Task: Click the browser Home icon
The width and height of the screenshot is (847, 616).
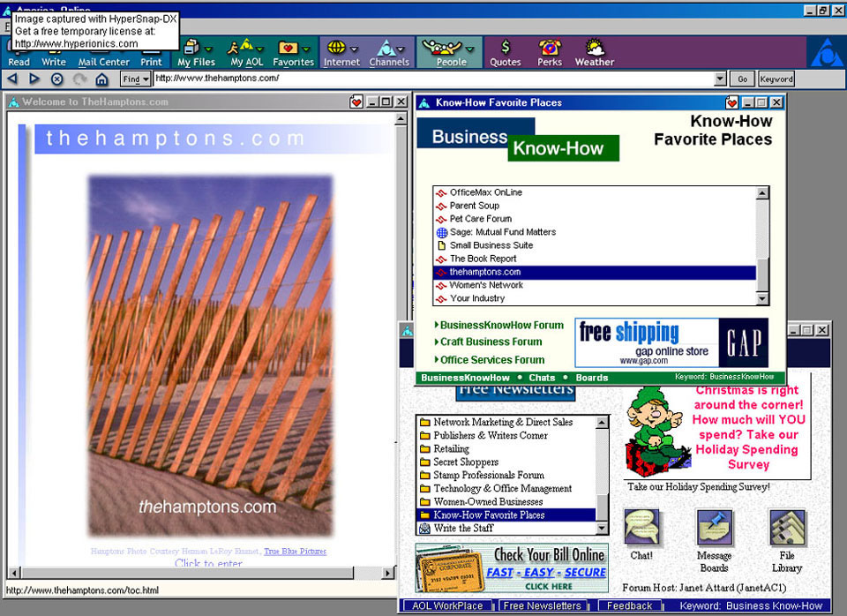Action: (101, 79)
